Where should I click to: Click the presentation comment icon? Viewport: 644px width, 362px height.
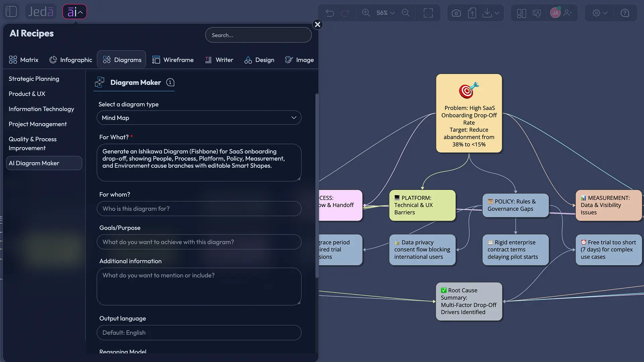tap(537, 13)
